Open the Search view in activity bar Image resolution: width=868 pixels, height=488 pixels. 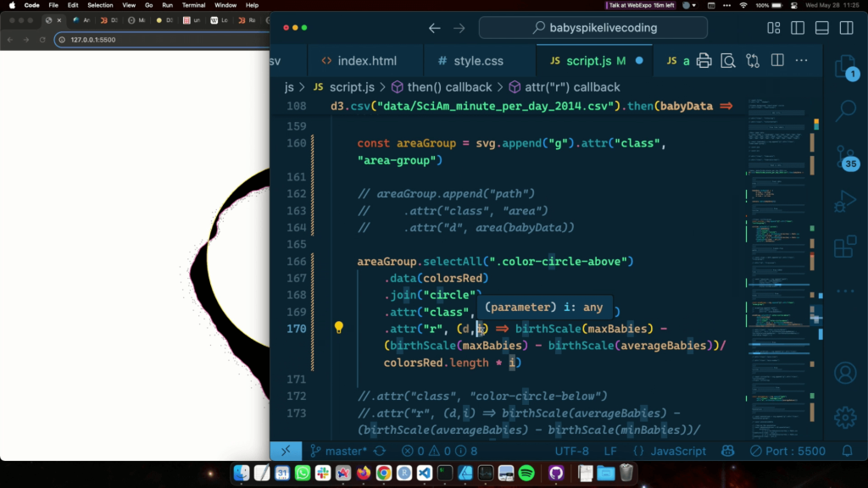click(x=844, y=110)
